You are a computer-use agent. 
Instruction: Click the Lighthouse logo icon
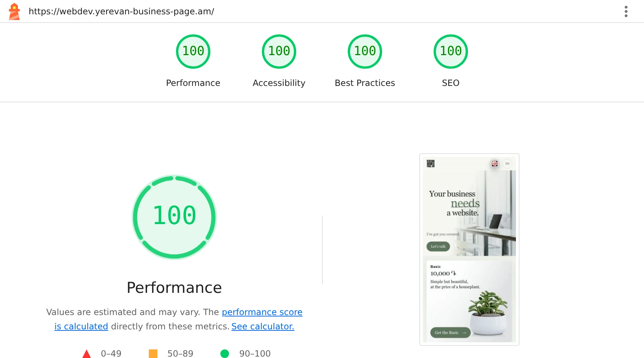(14, 11)
